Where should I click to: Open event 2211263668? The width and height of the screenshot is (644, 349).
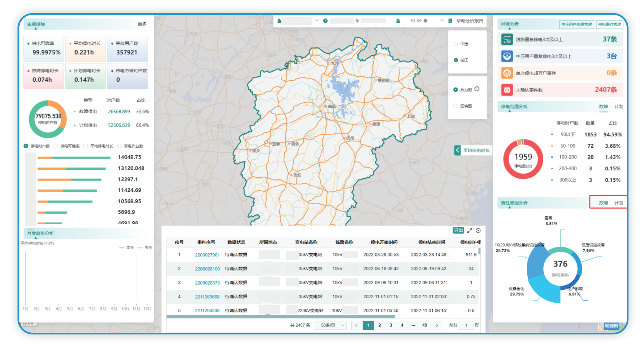point(207,297)
